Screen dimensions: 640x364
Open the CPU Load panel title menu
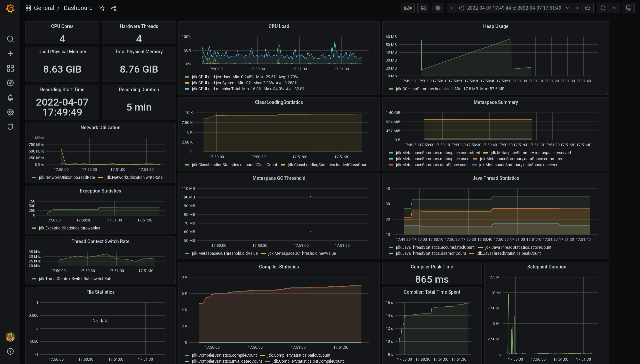[x=279, y=26]
